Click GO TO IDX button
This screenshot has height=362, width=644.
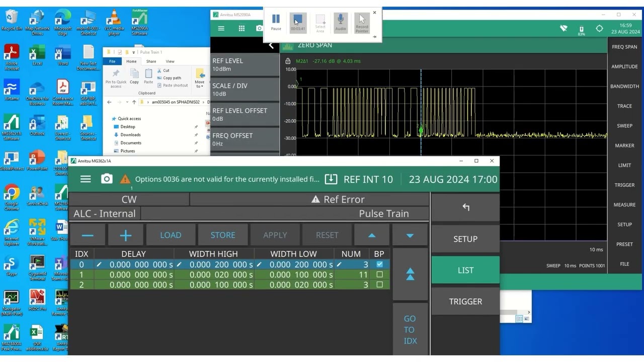pyautogui.click(x=410, y=329)
